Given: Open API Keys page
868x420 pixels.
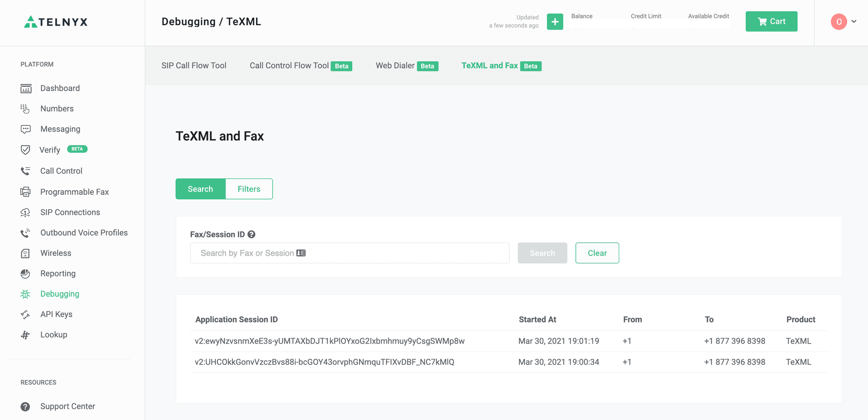Looking at the screenshot, I should click(56, 315).
